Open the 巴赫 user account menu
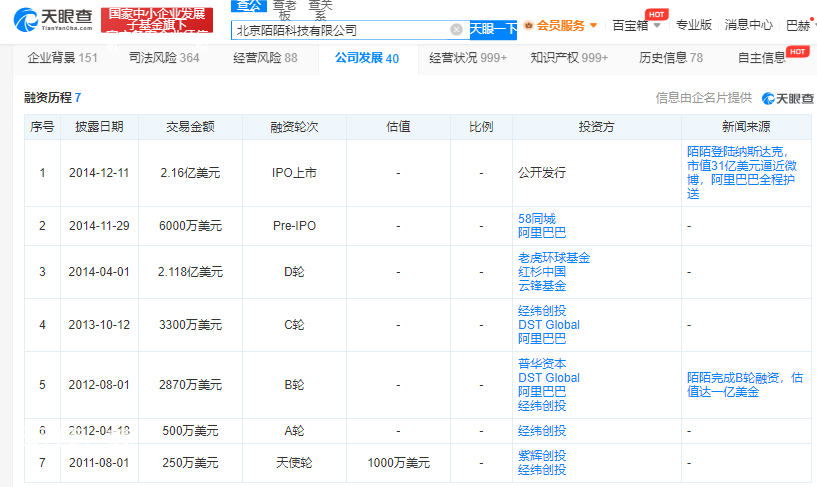 798,25
